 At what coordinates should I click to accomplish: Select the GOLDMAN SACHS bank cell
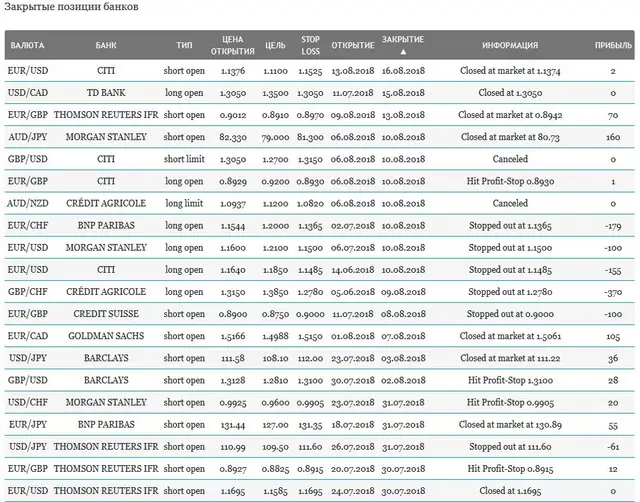(106, 336)
